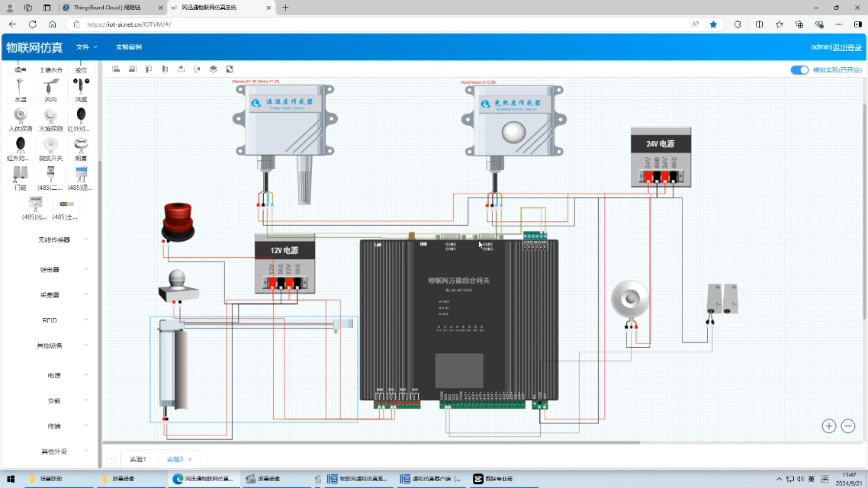Select the 门磁 door magnet sensor
The width and height of the screenshot is (868, 488).
pyautogui.click(x=21, y=175)
